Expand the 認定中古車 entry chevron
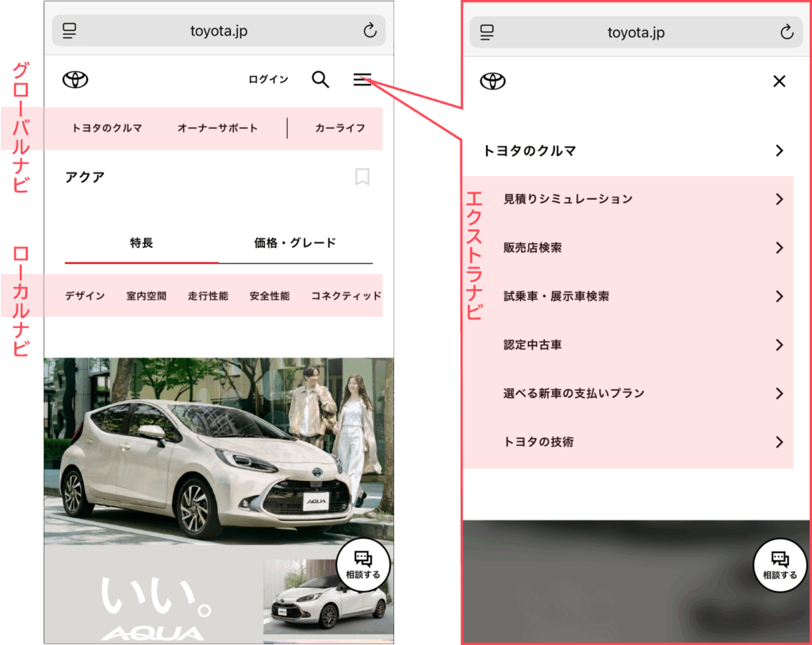 coord(779,345)
